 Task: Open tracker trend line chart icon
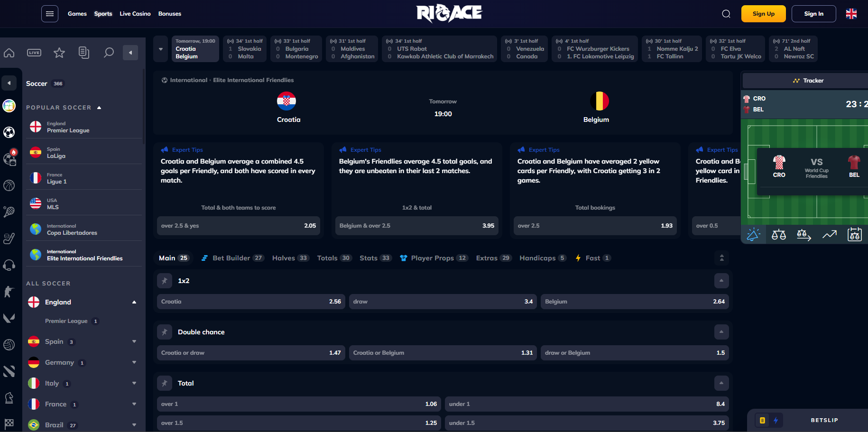click(x=830, y=234)
